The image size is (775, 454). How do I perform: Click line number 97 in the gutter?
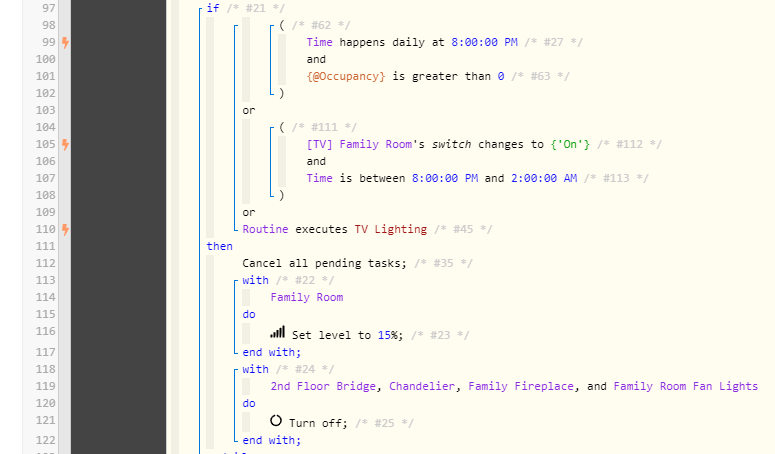(49, 8)
